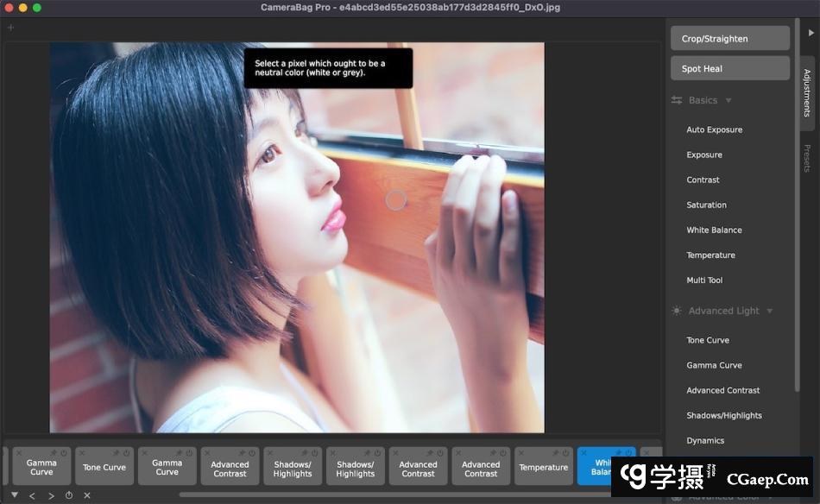This screenshot has height=504, width=820.
Task: Click the Spot Heal button
Action: click(x=729, y=68)
